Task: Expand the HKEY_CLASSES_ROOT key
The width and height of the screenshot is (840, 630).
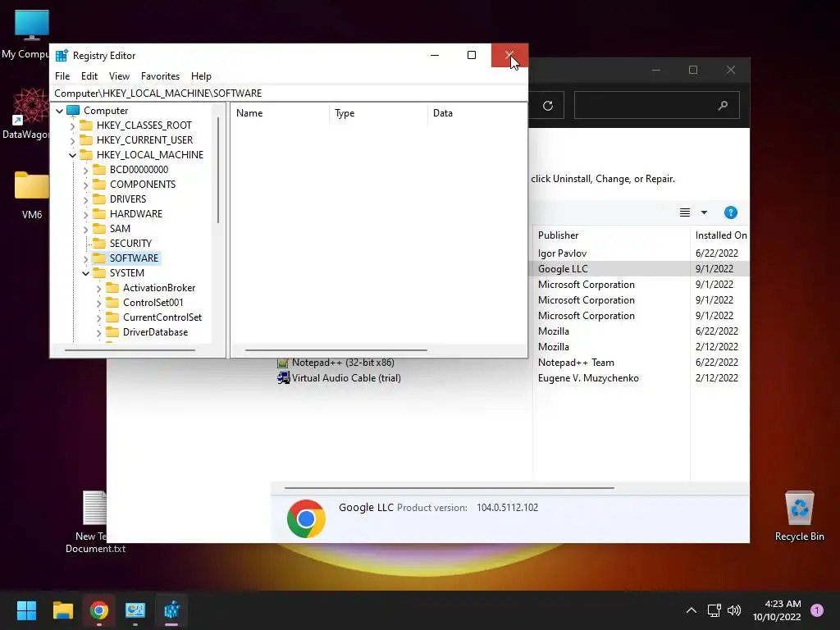Action: pyautogui.click(x=73, y=126)
